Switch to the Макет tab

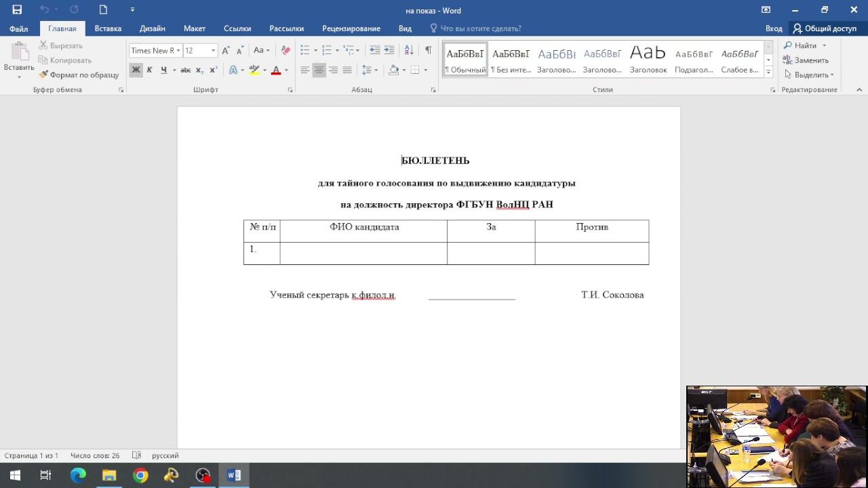click(x=195, y=28)
